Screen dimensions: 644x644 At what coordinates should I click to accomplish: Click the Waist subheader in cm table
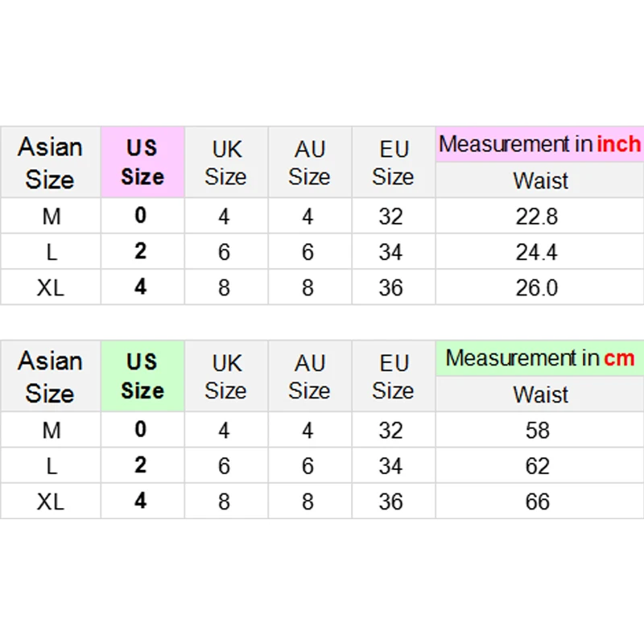click(540, 394)
